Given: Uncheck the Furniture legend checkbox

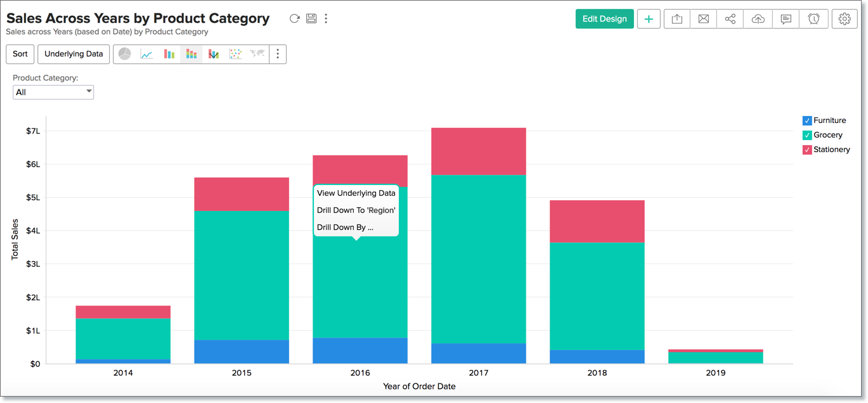Looking at the screenshot, I should point(806,120).
